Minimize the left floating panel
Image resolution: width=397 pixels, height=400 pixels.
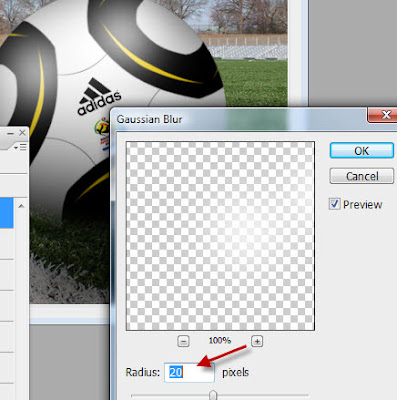(10, 133)
